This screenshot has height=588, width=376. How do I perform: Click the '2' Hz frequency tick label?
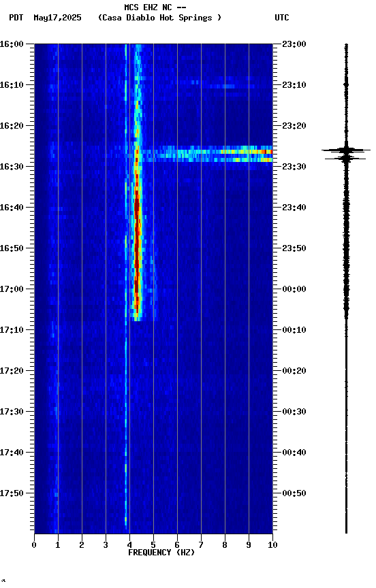[x=82, y=545]
